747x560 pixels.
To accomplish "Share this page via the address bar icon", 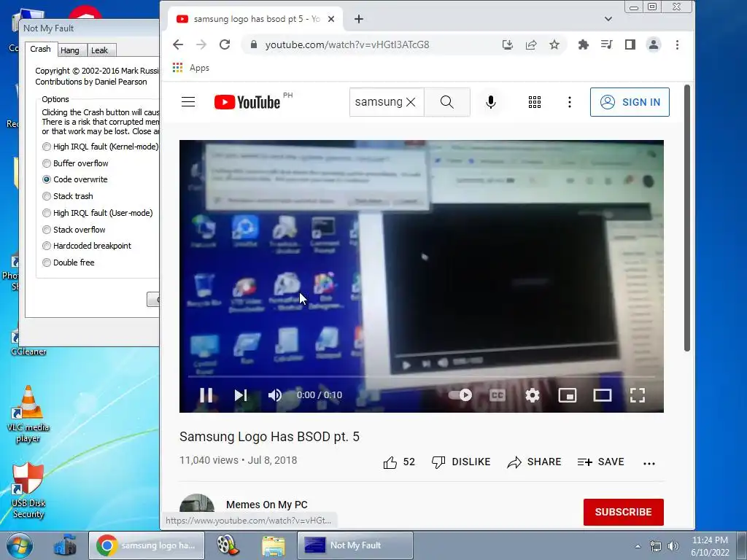I will [x=531, y=44].
